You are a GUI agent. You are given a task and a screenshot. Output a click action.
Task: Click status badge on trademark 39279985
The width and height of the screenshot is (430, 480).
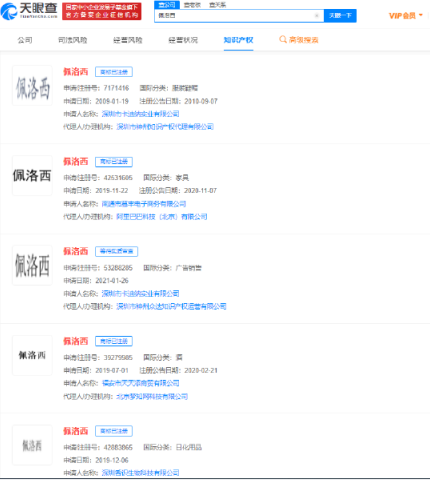click(114, 341)
